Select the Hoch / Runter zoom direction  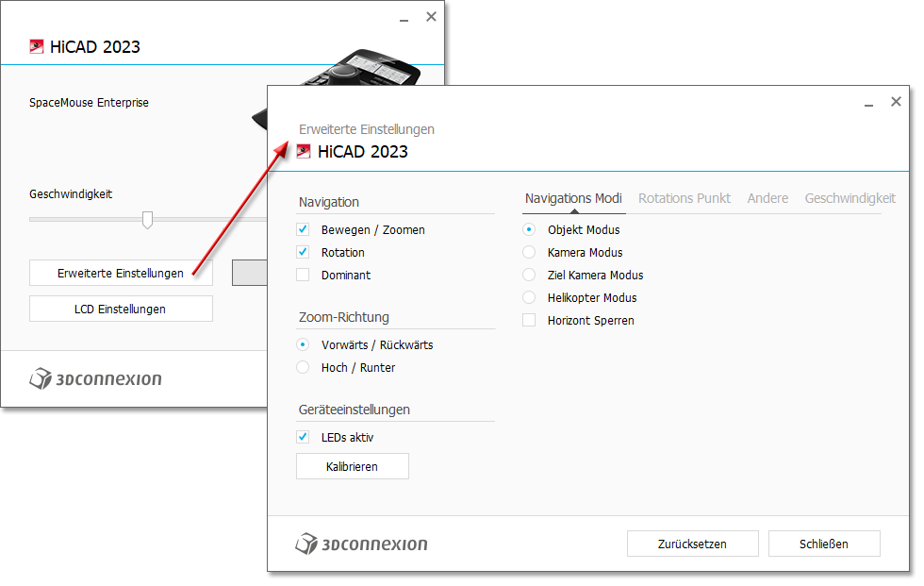pyautogui.click(x=303, y=367)
